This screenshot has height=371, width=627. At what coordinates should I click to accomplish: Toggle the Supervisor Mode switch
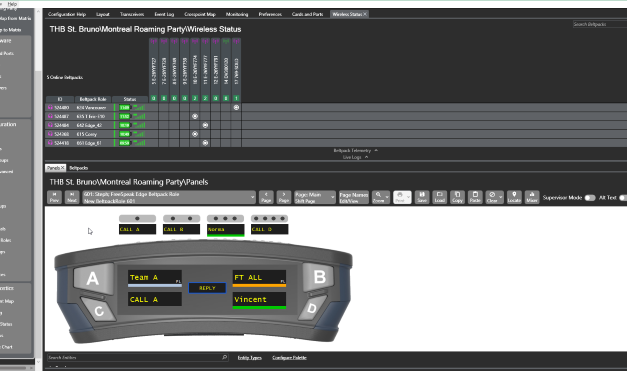pyautogui.click(x=590, y=197)
